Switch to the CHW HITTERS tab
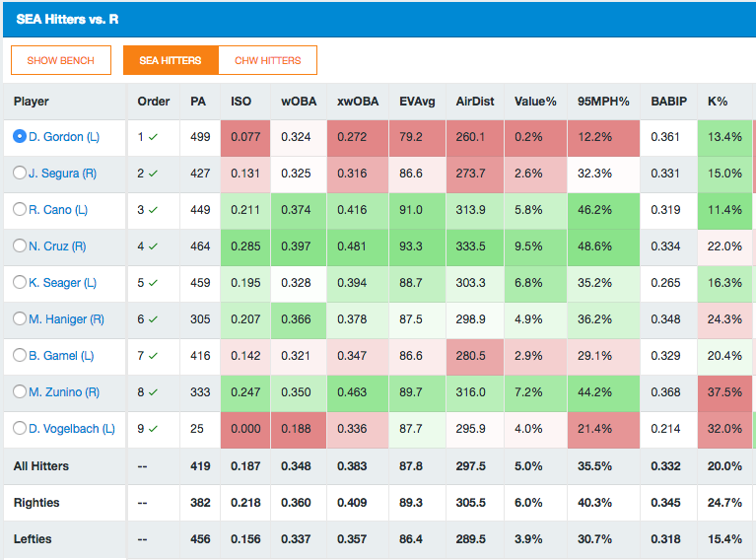This screenshot has width=756, height=560. [267, 60]
